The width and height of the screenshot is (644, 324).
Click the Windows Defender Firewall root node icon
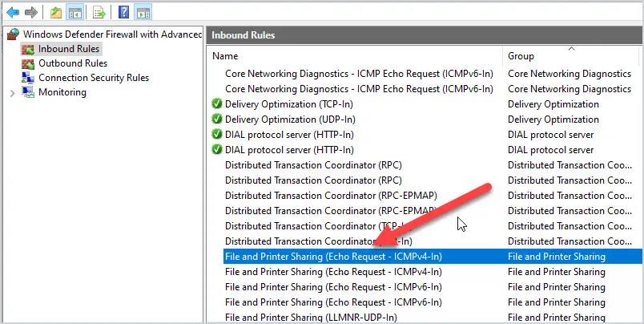[13, 34]
